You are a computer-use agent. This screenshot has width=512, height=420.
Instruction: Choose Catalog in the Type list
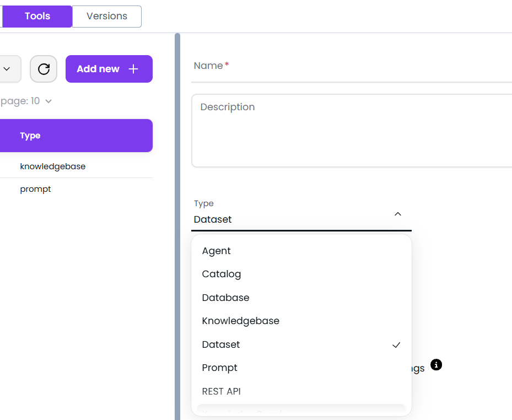pos(222,274)
